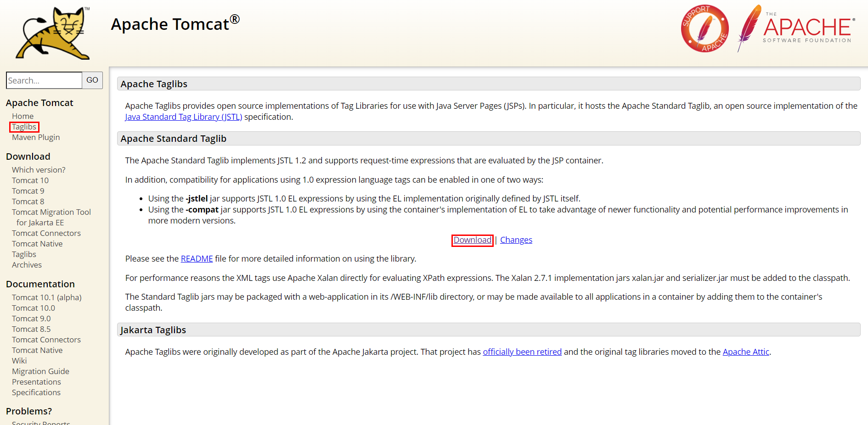Open the README file link

197,259
